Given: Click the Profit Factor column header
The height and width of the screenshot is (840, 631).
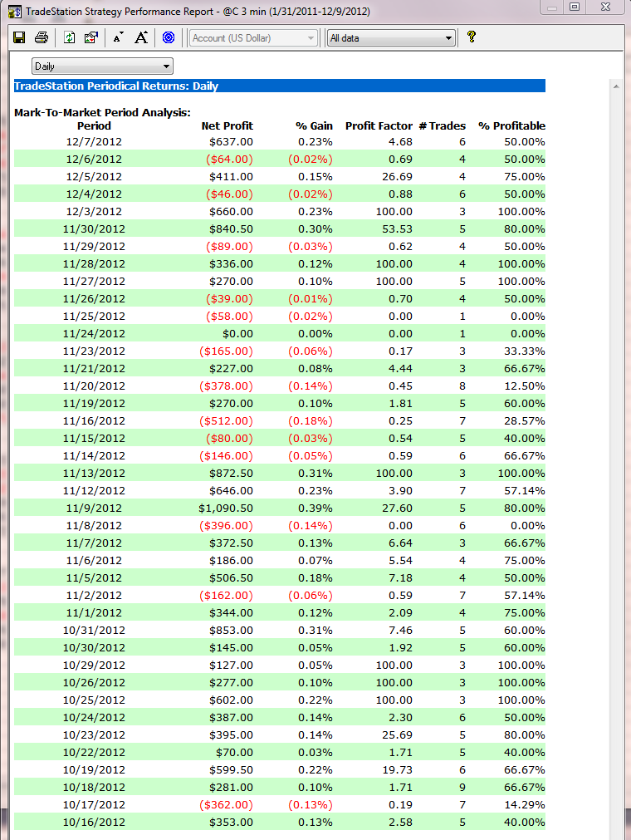Looking at the screenshot, I should click(379, 125).
